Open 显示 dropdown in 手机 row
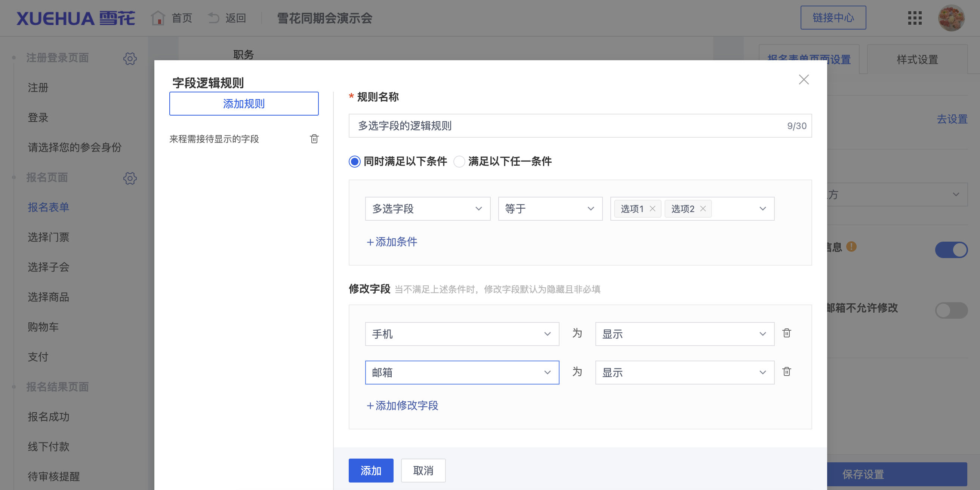The image size is (980, 490). (x=685, y=334)
